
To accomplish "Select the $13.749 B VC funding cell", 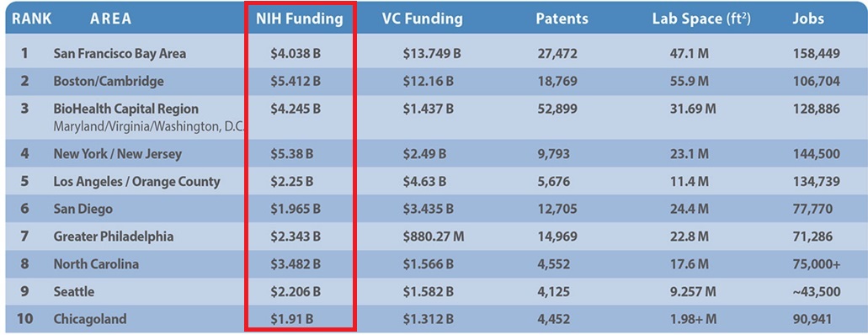I will coord(432,54).
